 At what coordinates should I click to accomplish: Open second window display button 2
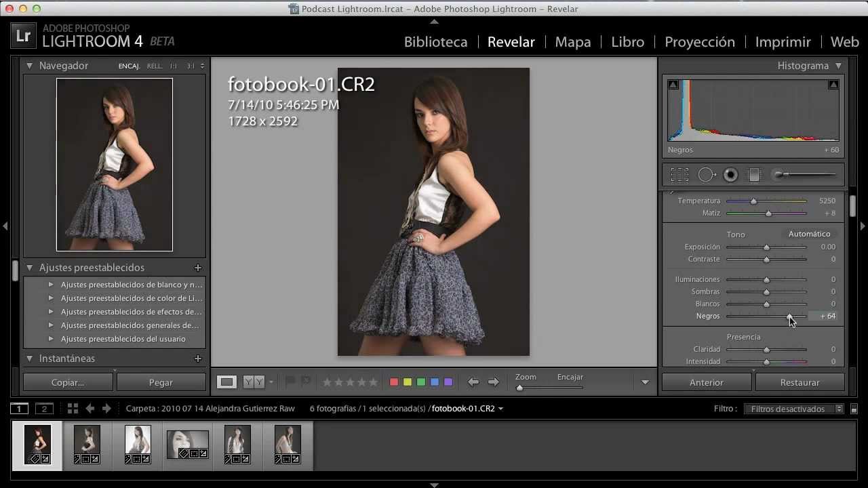pyautogui.click(x=44, y=409)
